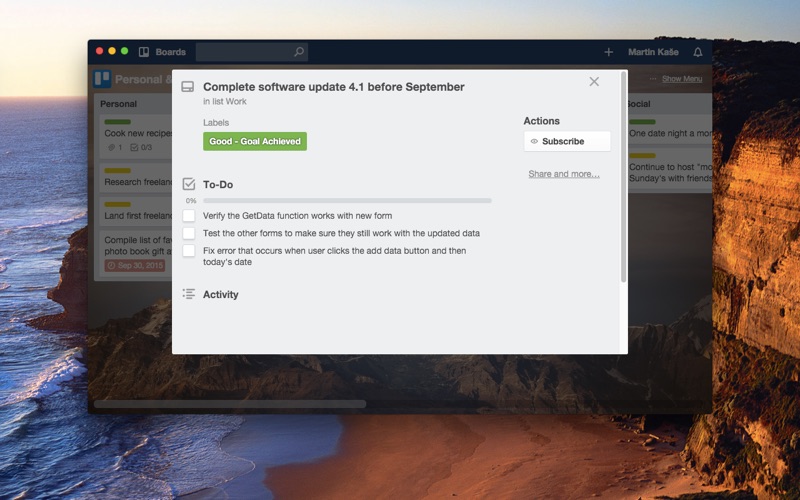Image resolution: width=800 pixels, height=500 pixels.
Task: Click the card icon beside the title
Action: click(x=188, y=87)
